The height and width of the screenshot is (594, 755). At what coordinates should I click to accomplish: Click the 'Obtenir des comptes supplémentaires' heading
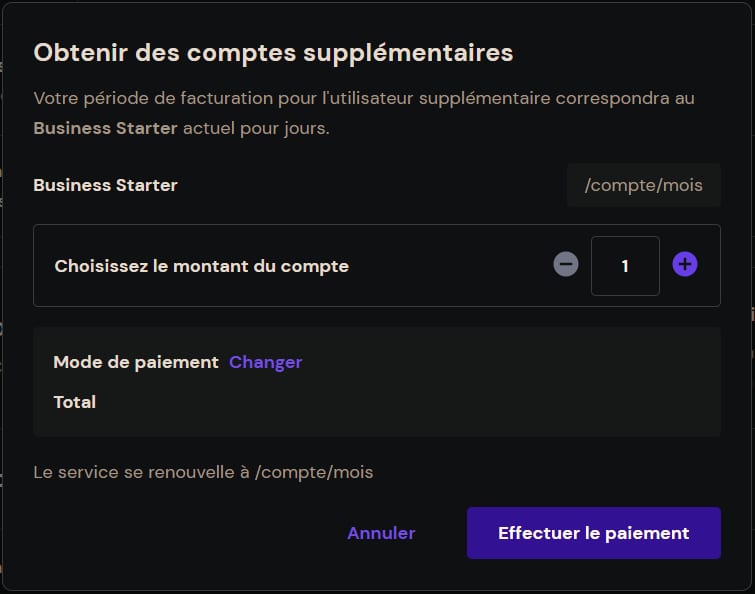[x=273, y=53]
